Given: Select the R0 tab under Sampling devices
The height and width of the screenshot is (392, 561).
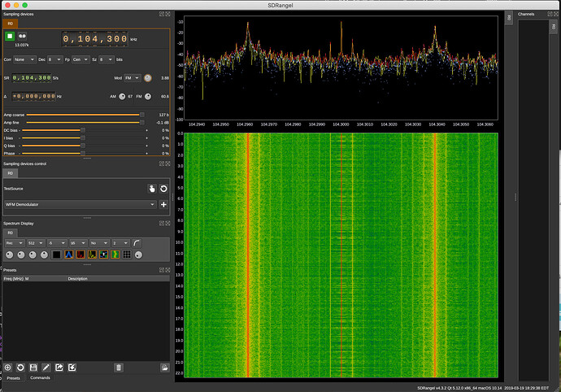Looking at the screenshot, I should pyautogui.click(x=11, y=24).
